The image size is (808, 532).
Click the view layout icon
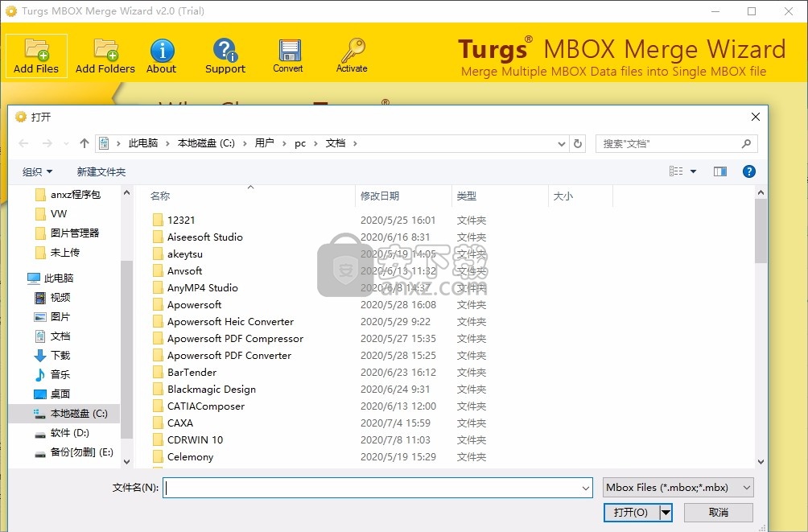coord(676,171)
